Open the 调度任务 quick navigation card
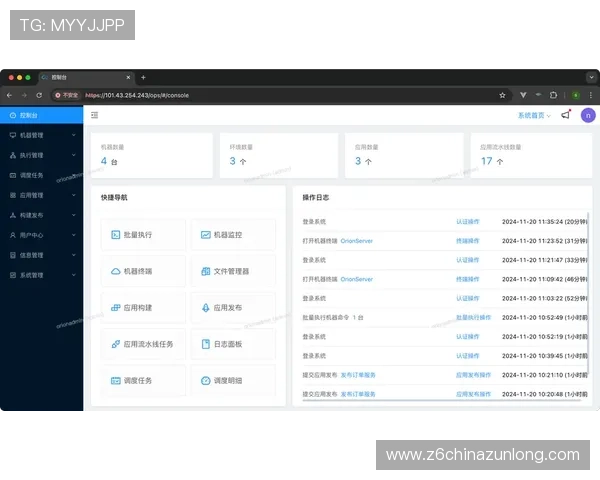Image resolution: width=600 pixels, height=480 pixels. click(143, 380)
